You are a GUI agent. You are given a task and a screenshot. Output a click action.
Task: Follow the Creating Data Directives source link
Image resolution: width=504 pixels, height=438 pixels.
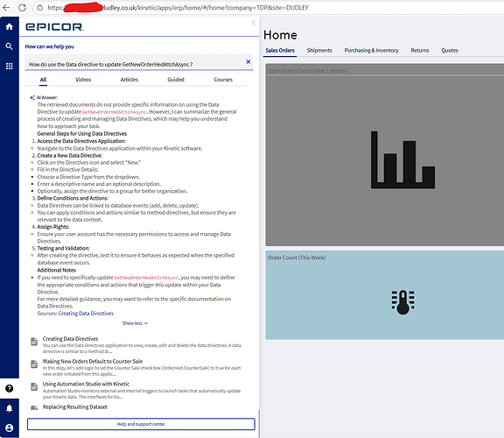point(86,314)
